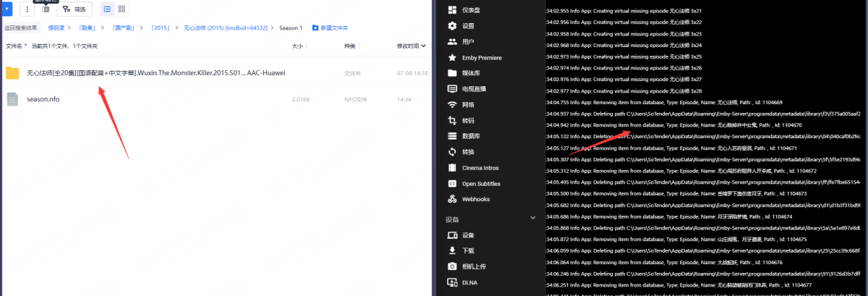Click 返回搜索结果 to return to search
This screenshot has height=296, width=868.
(21, 28)
